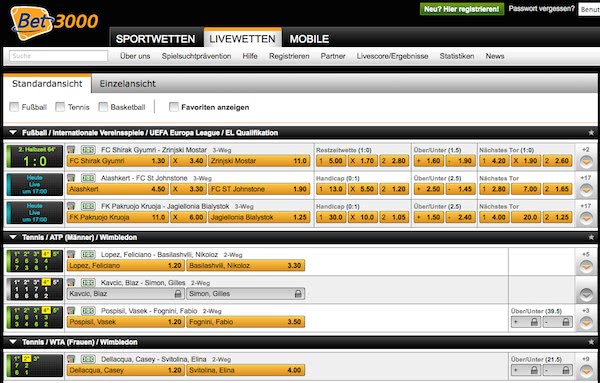Click the Suche search field
600x383 pixels.
[59, 56]
